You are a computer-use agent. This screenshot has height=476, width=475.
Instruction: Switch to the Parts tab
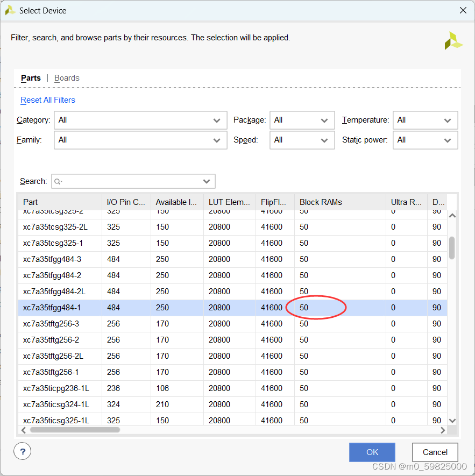(x=31, y=78)
